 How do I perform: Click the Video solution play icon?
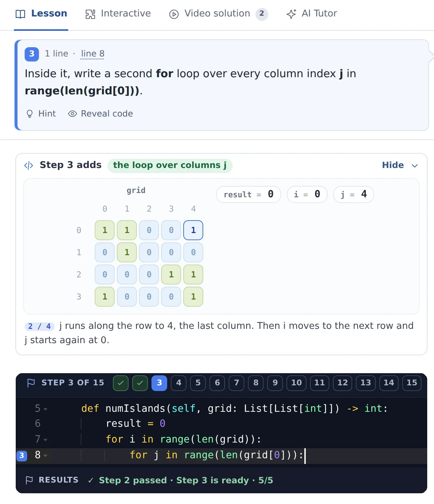pyautogui.click(x=174, y=14)
